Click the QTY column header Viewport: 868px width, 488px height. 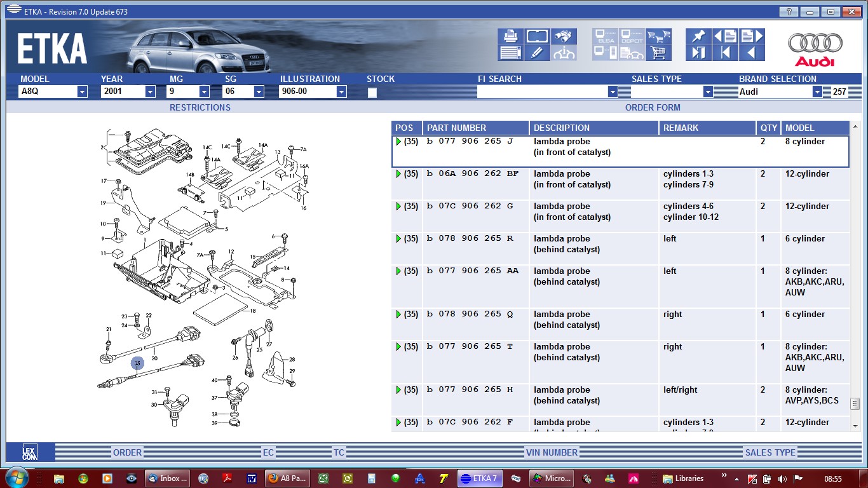pyautogui.click(x=768, y=128)
